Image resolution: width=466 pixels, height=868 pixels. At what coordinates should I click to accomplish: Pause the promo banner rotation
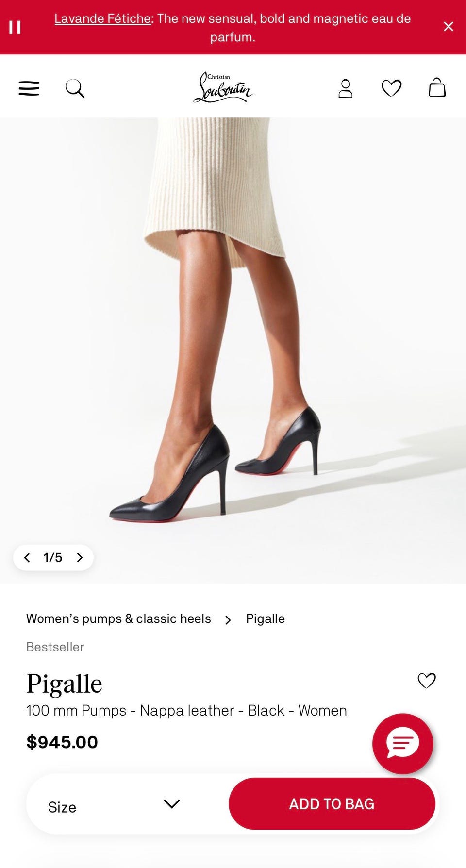15,27
